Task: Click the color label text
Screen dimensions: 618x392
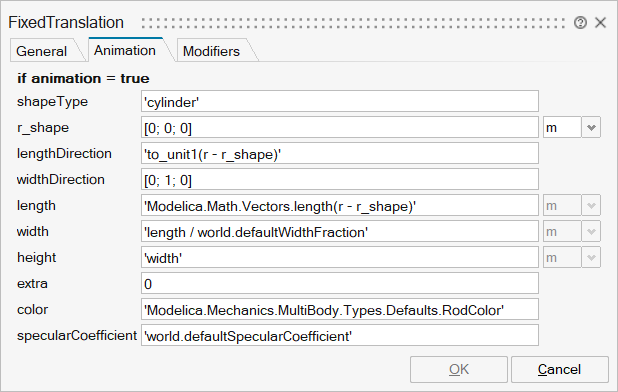Action: tap(32, 310)
